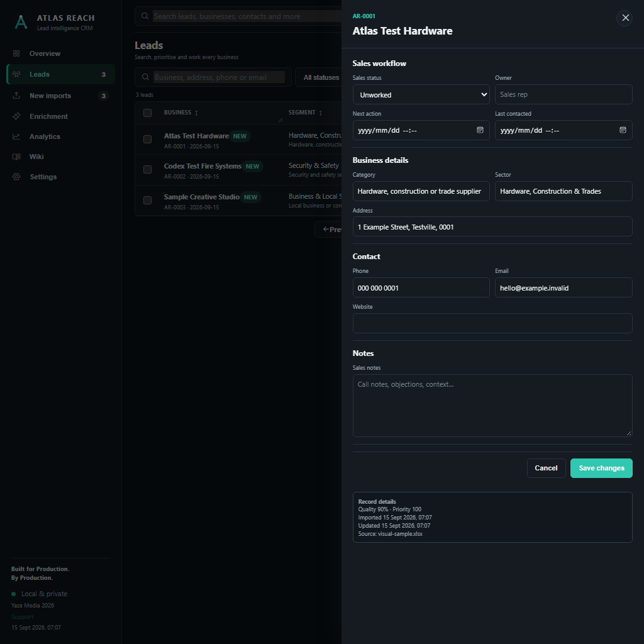The height and width of the screenshot is (644, 644).
Task: Click the Overview grid icon
Action: click(16, 53)
